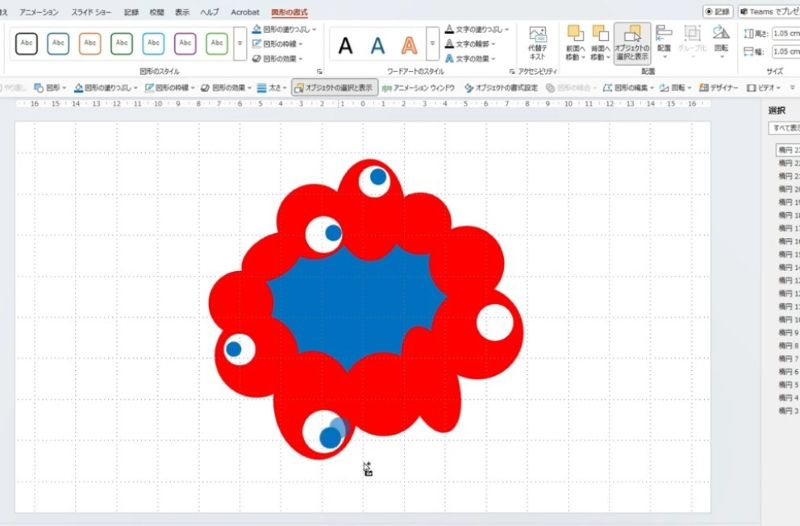Open the 表示 ribbon tab

click(182, 12)
